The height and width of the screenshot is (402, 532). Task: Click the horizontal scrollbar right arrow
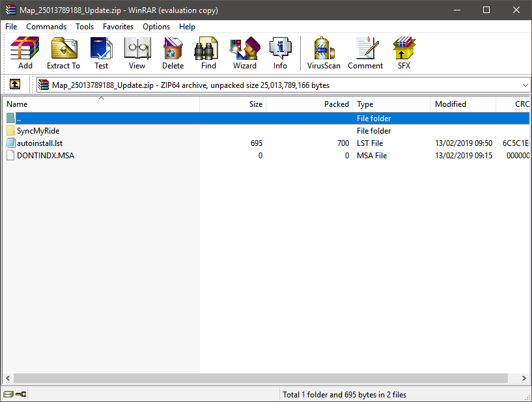[524, 378]
